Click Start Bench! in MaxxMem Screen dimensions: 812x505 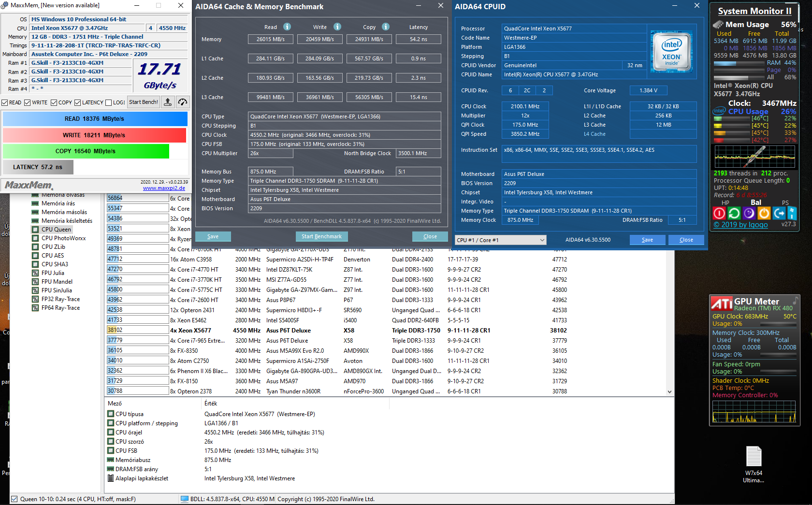coord(144,102)
